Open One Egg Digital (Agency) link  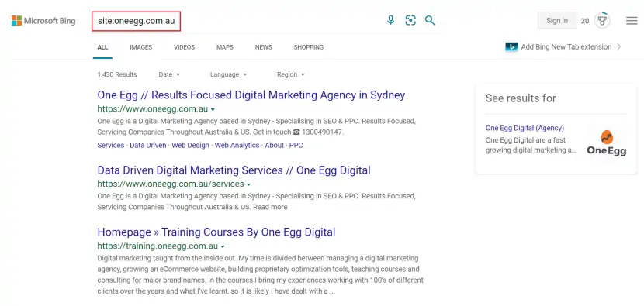pos(525,128)
